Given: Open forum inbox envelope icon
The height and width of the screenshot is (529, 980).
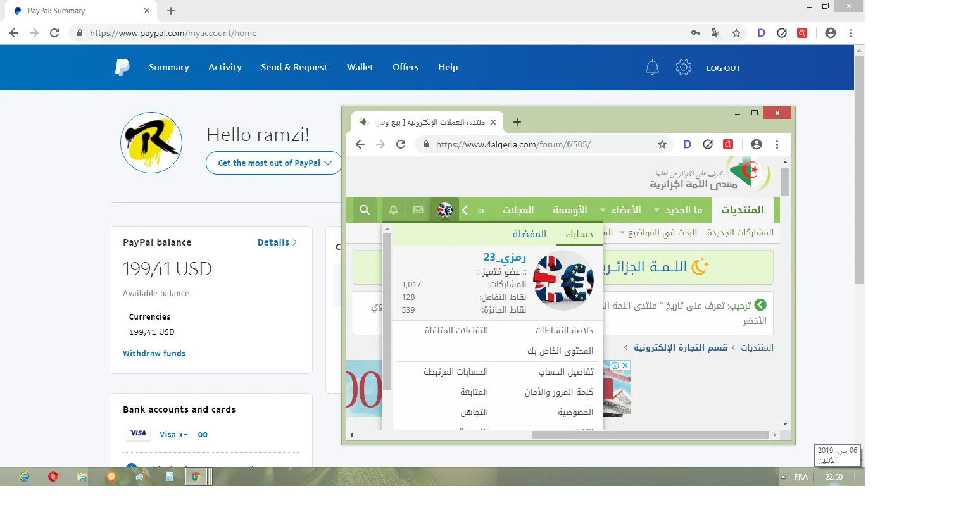Looking at the screenshot, I should 418,209.
